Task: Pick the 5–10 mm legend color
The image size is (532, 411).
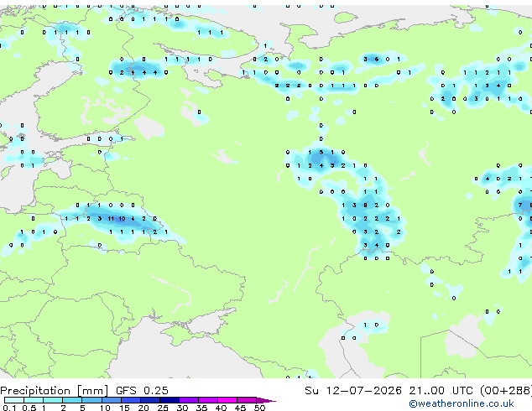Action: click(91, 400)
